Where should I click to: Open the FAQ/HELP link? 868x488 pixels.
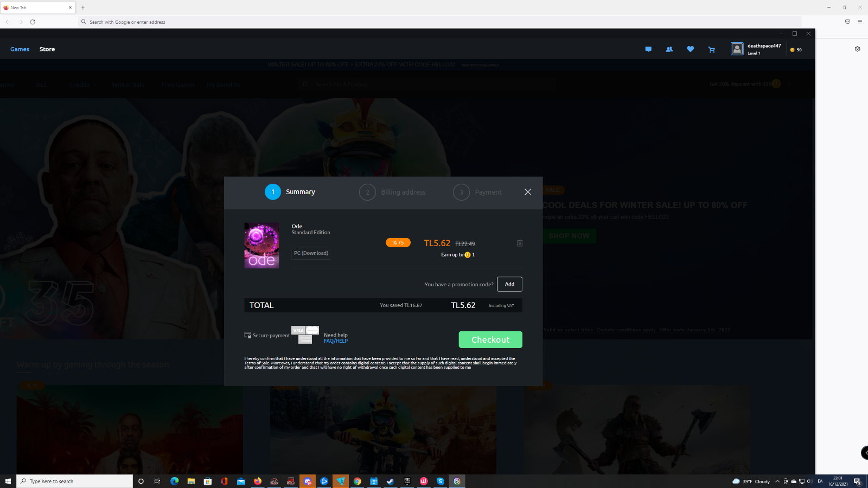pyautogui.click(x=336, y=341)
